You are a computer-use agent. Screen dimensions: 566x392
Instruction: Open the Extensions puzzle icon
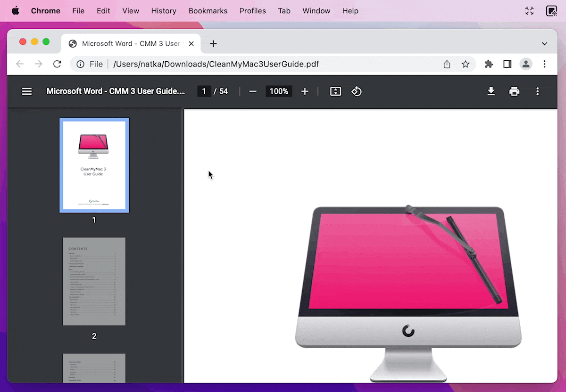489,64
